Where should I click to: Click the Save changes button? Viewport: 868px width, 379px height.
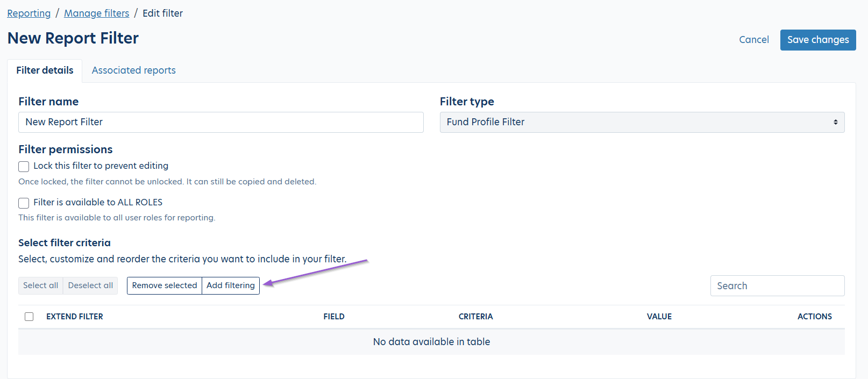[817, 40]
